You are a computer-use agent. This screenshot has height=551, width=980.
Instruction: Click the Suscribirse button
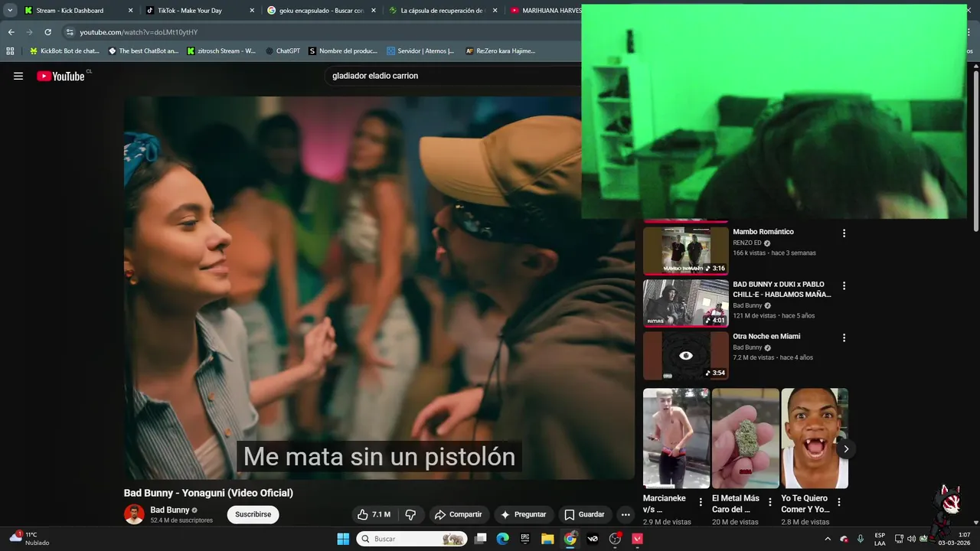point(253,514)
